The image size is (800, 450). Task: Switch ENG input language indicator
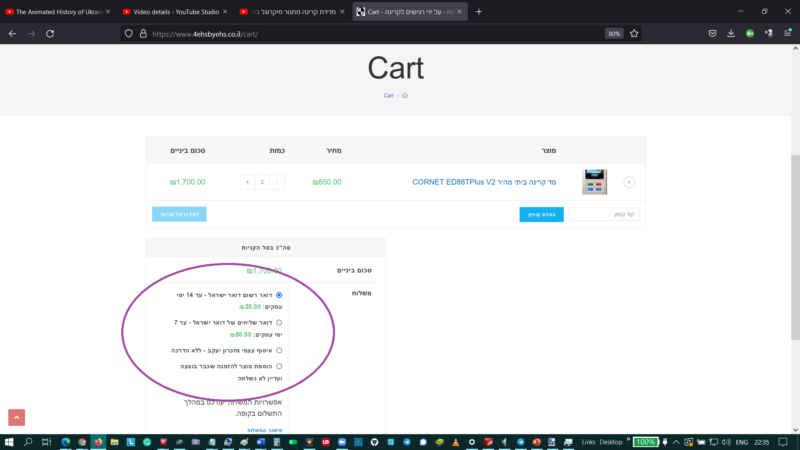tap(742, 442)
